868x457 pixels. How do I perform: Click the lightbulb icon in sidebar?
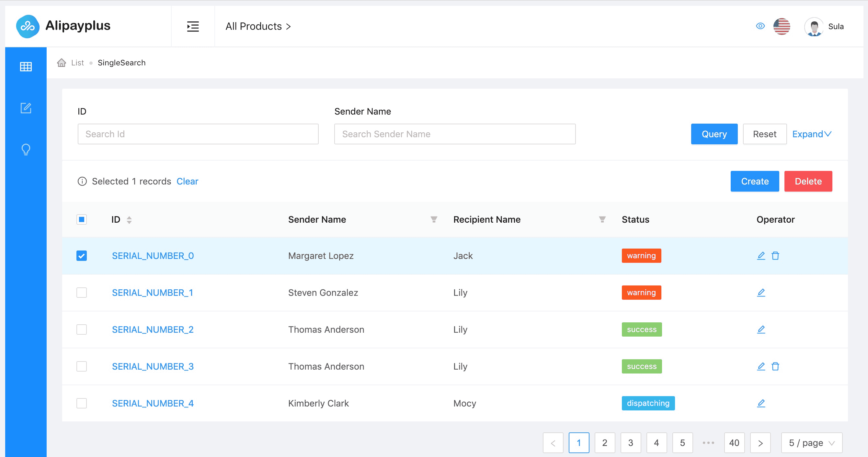[x=26, y=149]
